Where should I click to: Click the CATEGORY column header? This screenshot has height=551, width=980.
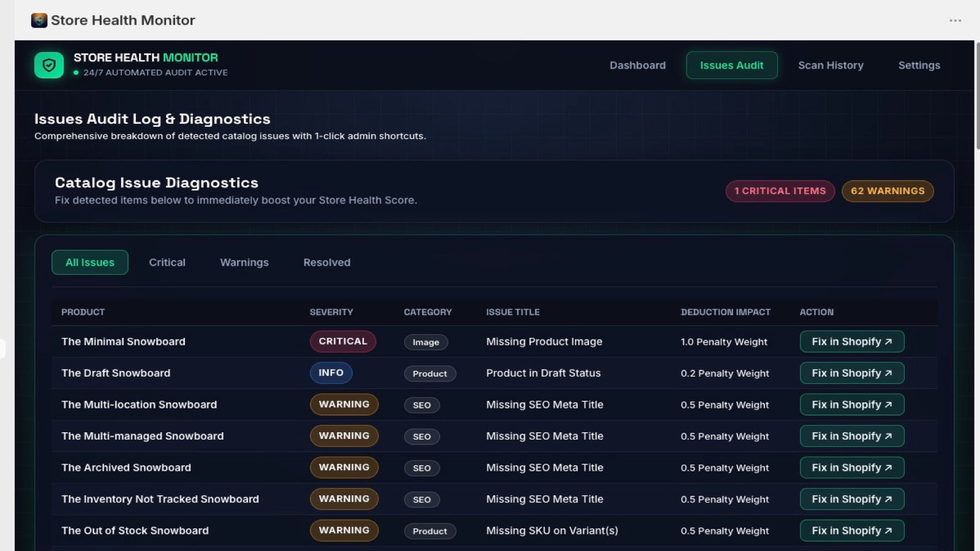click(428, 312)
